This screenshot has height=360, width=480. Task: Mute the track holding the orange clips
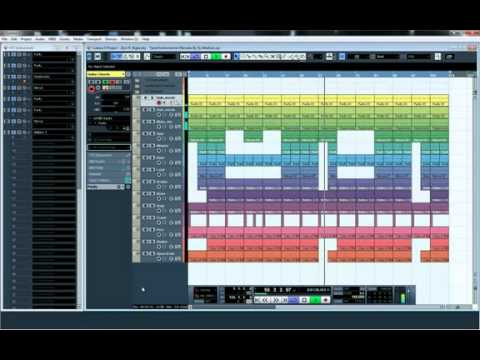click(x=146, y=254)
